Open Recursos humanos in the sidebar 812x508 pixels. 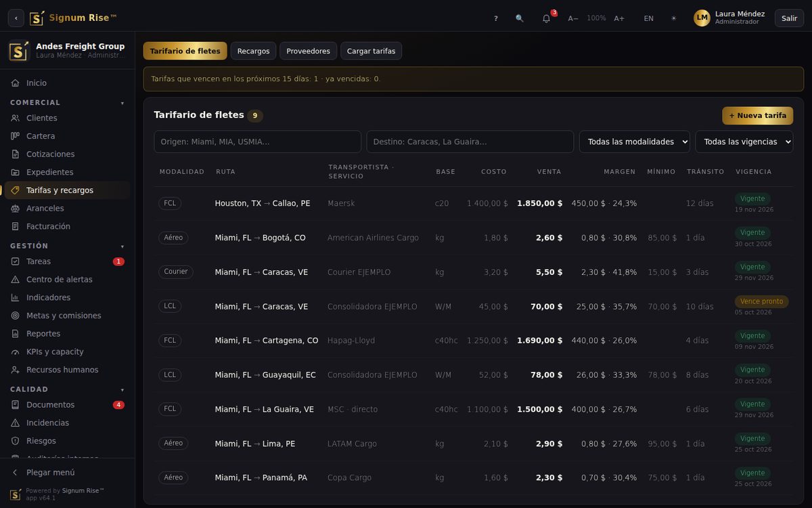coord(68,370)
